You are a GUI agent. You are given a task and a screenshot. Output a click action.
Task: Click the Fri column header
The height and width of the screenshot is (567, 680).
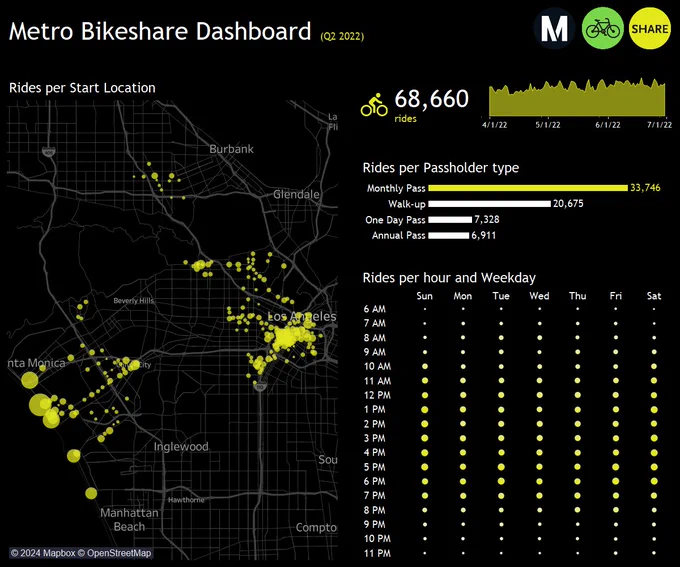(x=616, y=296)
